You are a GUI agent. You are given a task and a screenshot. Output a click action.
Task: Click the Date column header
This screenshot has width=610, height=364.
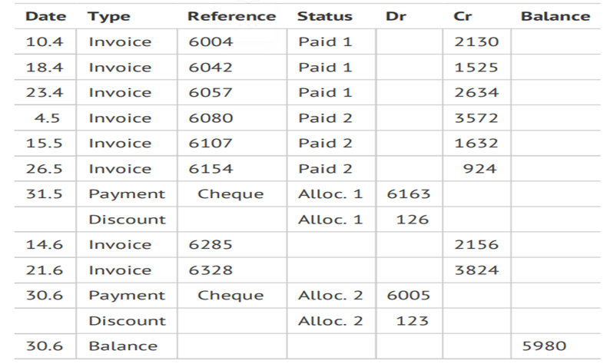(46, 16)
